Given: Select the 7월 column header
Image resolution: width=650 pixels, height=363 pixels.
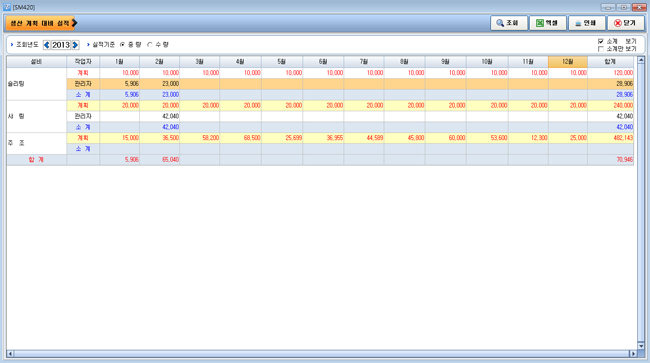Looking at the screenshot, I should (364, 62).
